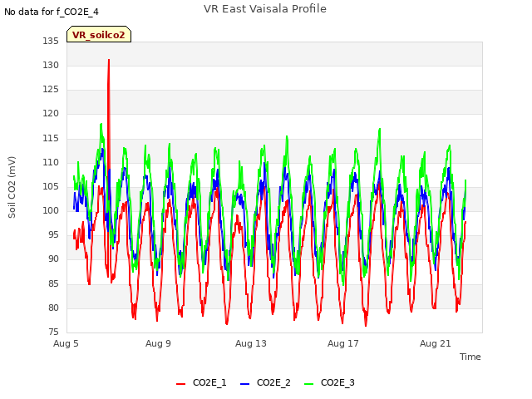The height and width of the screenshot is (399, 532).
Task: Click the Time axis label
Action: [x=470, y=357]
